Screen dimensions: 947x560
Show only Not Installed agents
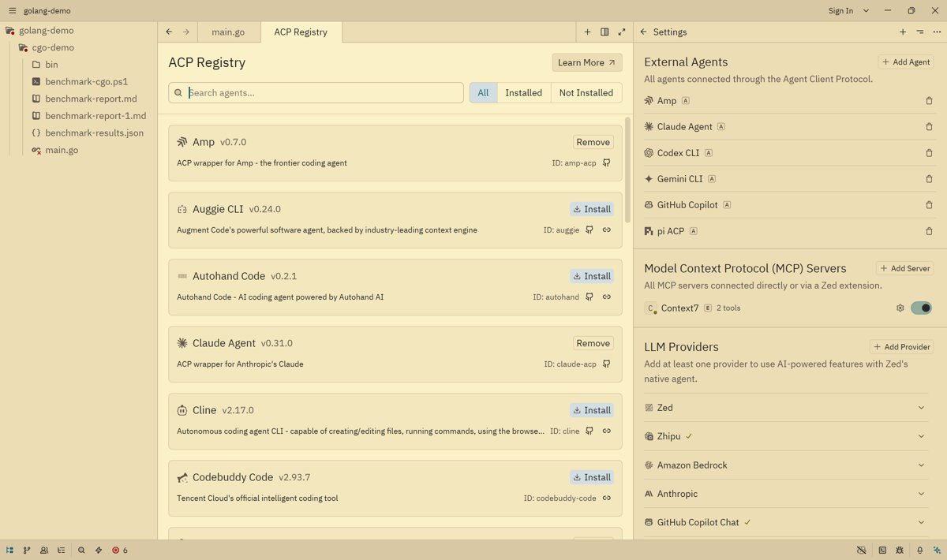586,93
